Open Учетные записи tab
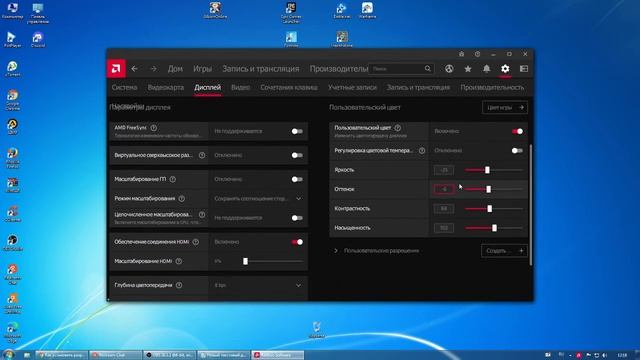Viewport: 640px width, 360px height. (352, 87)
